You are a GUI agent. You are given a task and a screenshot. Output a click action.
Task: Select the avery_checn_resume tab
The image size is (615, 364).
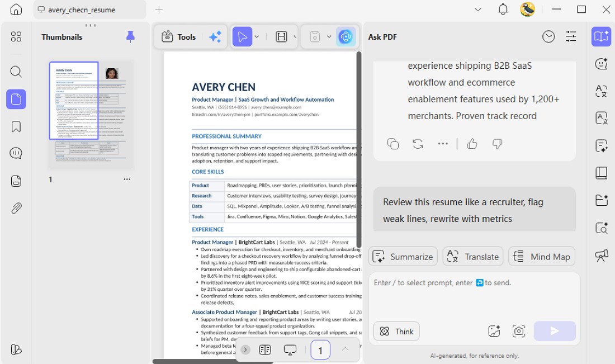pyautogui.click(x=89, y=10)
